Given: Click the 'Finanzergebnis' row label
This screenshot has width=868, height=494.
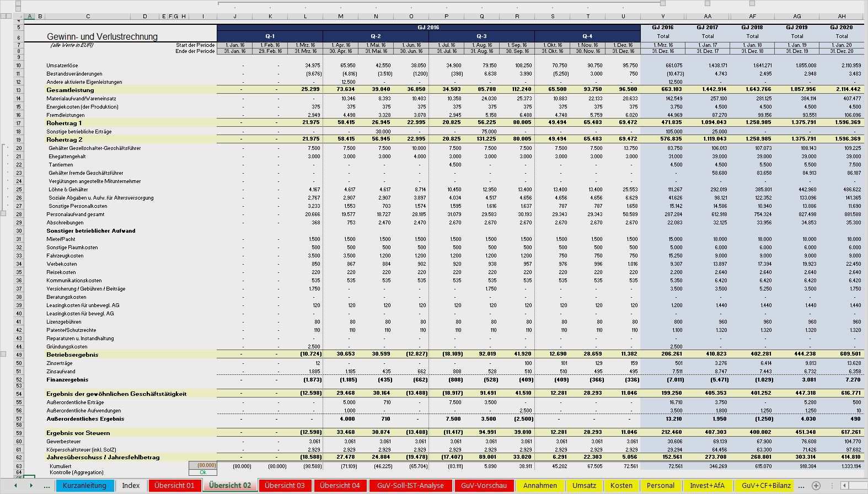Looking at the screenshot, I should (67, 379).
